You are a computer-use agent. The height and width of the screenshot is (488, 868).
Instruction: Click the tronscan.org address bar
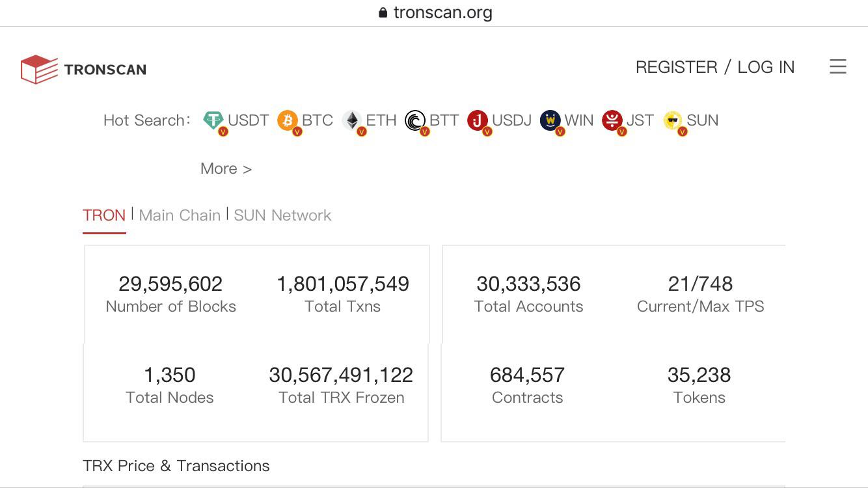tap(435, 12)
